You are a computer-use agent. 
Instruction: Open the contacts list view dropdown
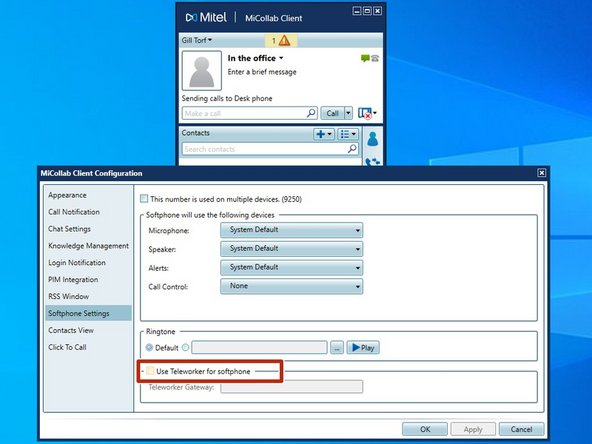tap(347, 134)
